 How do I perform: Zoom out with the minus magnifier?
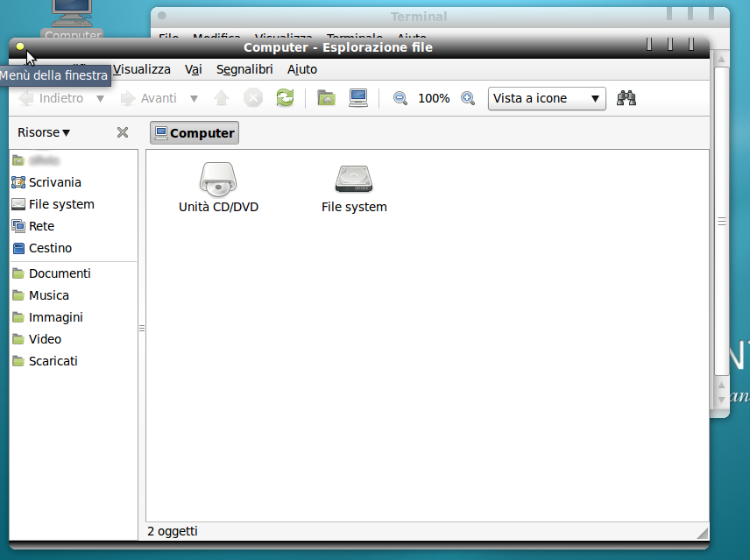[x=400, y=98]
